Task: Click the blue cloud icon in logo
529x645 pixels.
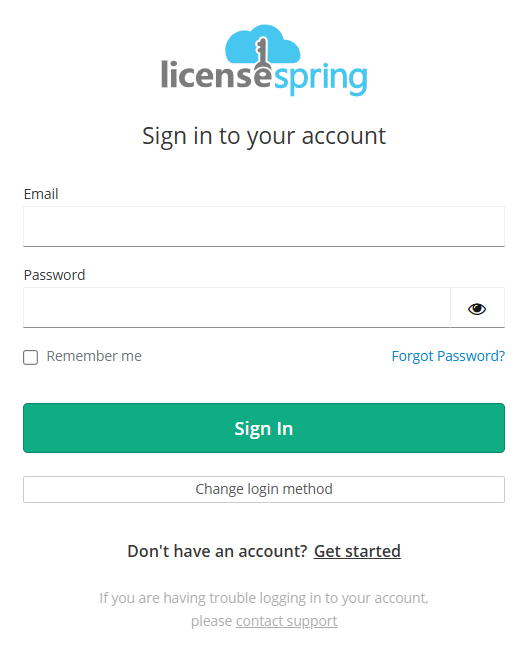Action: [263, 44]
